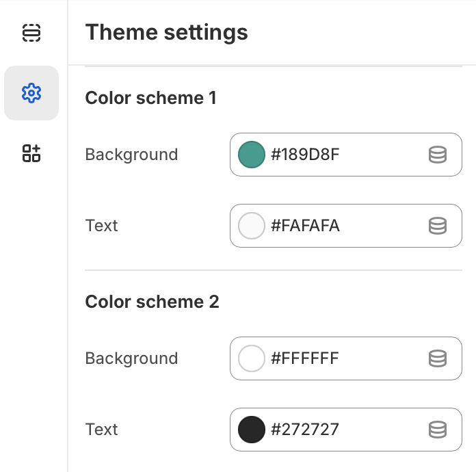This screenshot has height=472, width=476.
Task: Edit the #FFFFFF hex value field
Action: pyautogui.click(x=346, y=358)
